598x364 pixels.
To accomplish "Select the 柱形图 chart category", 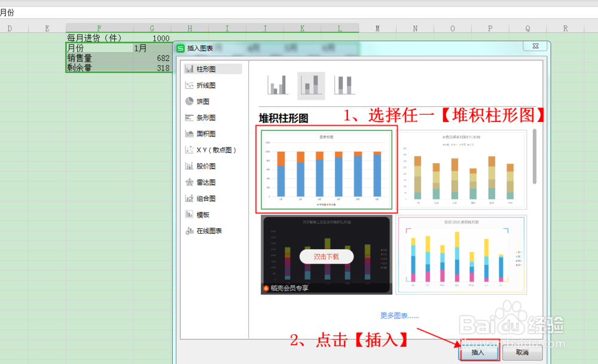I will pyautogui.click(x=212, y=69).
